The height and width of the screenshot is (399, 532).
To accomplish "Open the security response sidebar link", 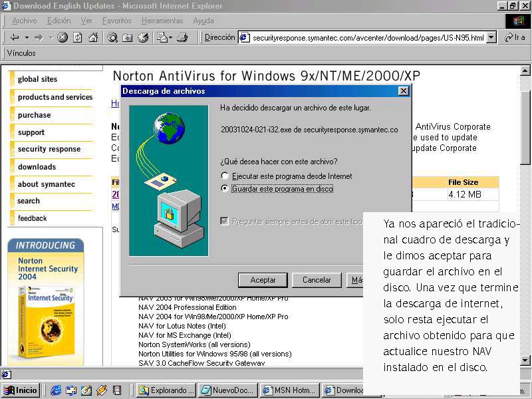I will pyautogui.click(x=49, y=149).
